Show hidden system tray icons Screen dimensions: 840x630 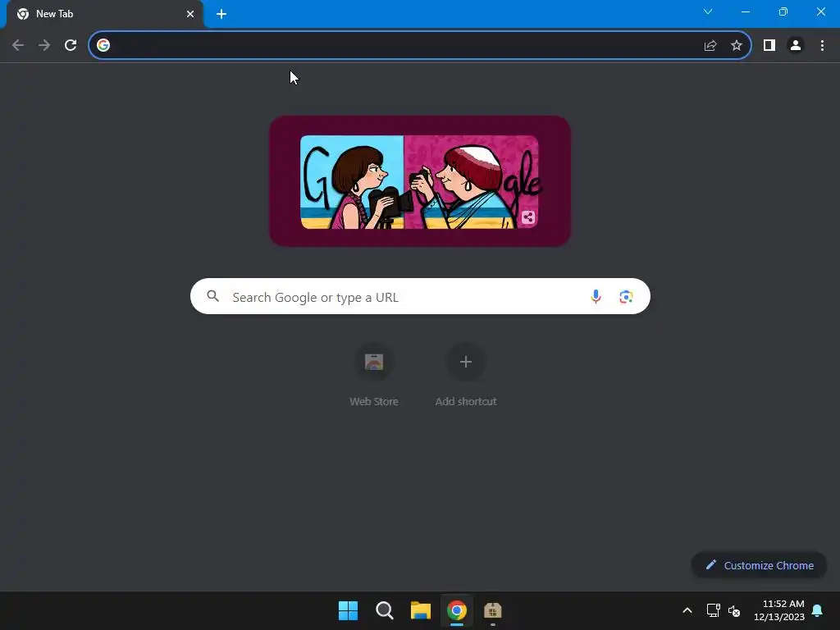click(687, 610)
